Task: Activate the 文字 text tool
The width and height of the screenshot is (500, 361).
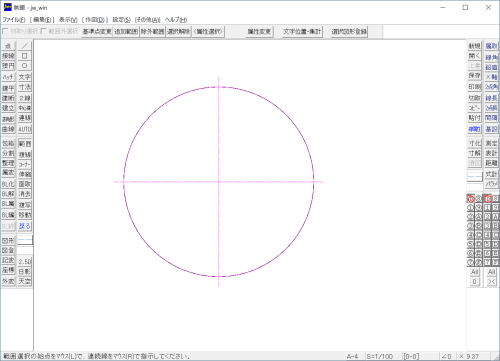Action: tap(25, 77)
